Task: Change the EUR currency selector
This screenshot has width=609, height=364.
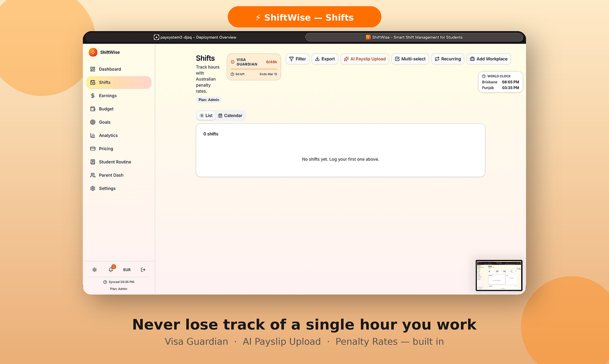Action: [x=127, y=270]
